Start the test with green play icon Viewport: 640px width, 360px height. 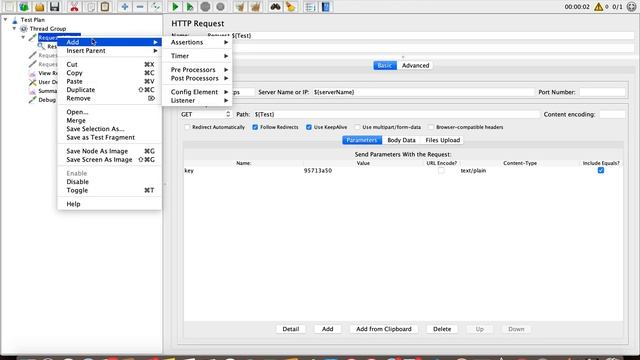click(175, 7)
